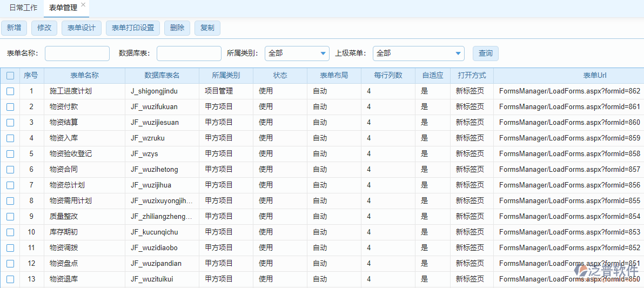The width and height of the screenshot is (644, 288).
Task: Open 表单打印设置
Action: pos(133,28)
